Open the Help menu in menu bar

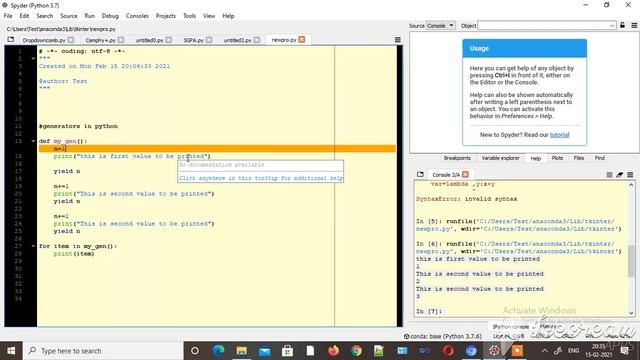pos(228,16)
